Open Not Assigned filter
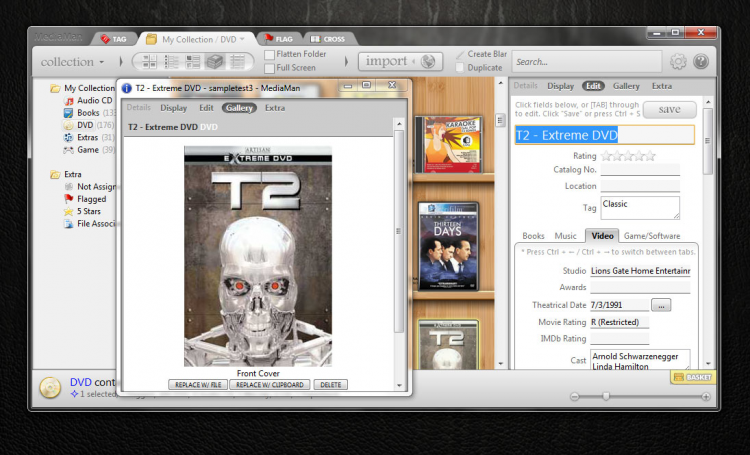The image size is (750, 455). (x=90, y=187)
